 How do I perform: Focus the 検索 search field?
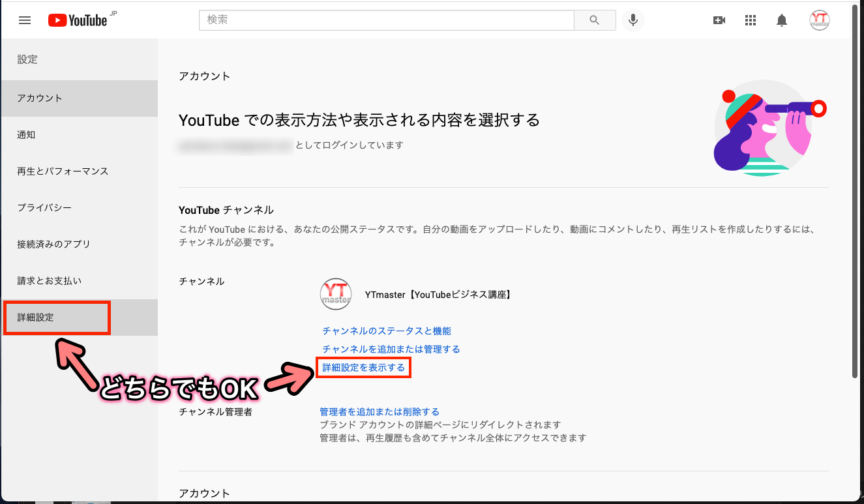point(386,20)
